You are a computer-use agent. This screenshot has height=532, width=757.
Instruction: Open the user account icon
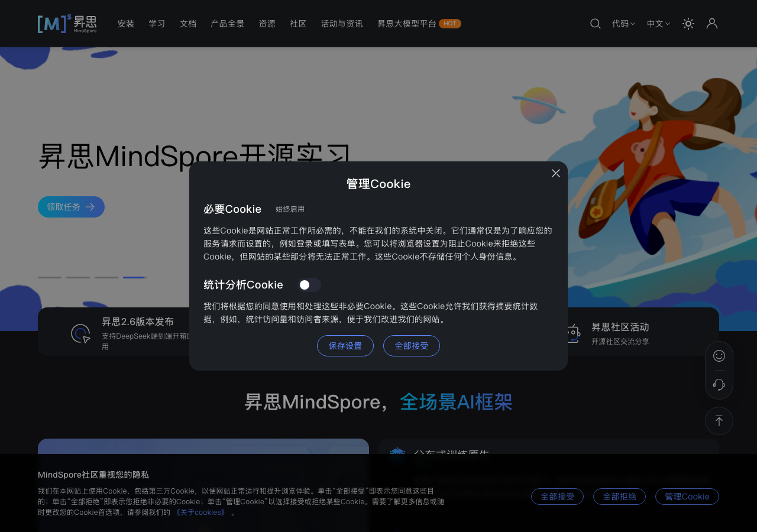(x=712, y=24)
